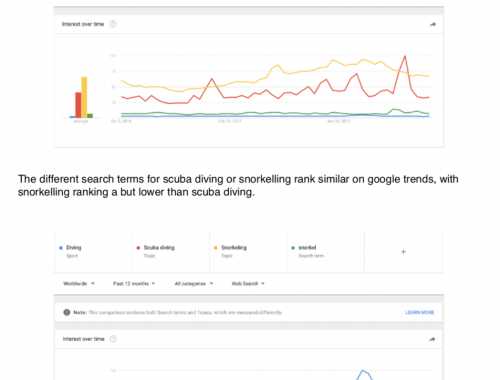Screen dimensions: 500x380
Task: Click the upper 'Interest over time' heading
Action: [83, 24]
